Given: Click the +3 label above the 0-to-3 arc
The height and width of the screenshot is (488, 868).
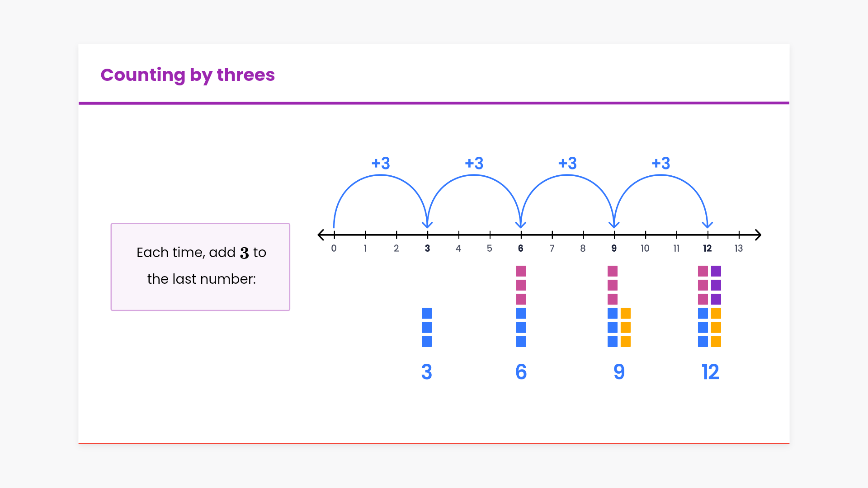Looking at the screenshot, I should tap(381, 164).
